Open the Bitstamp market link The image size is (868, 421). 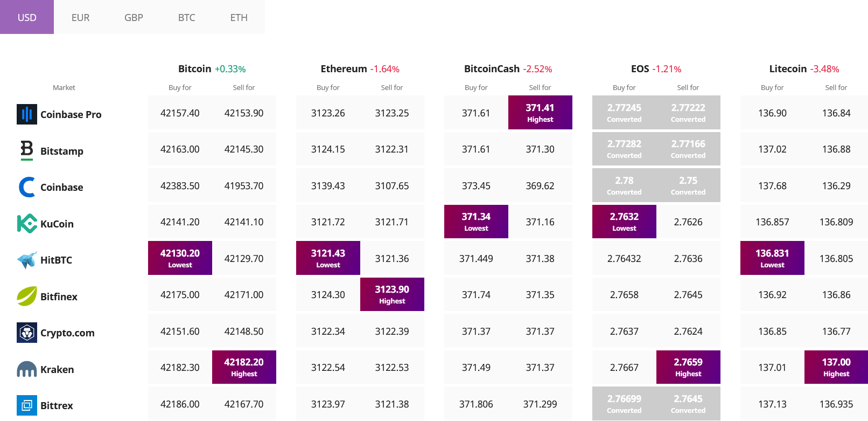(x=62, y=151)
